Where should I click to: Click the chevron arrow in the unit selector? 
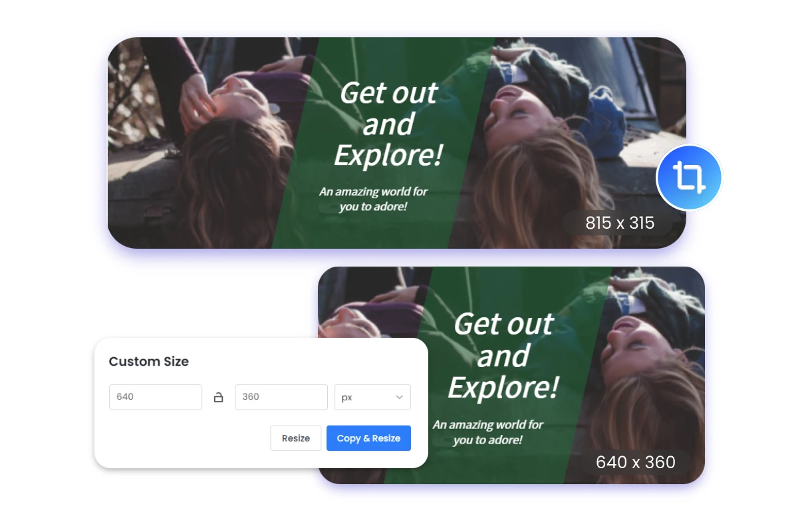(x=399, y=397)
